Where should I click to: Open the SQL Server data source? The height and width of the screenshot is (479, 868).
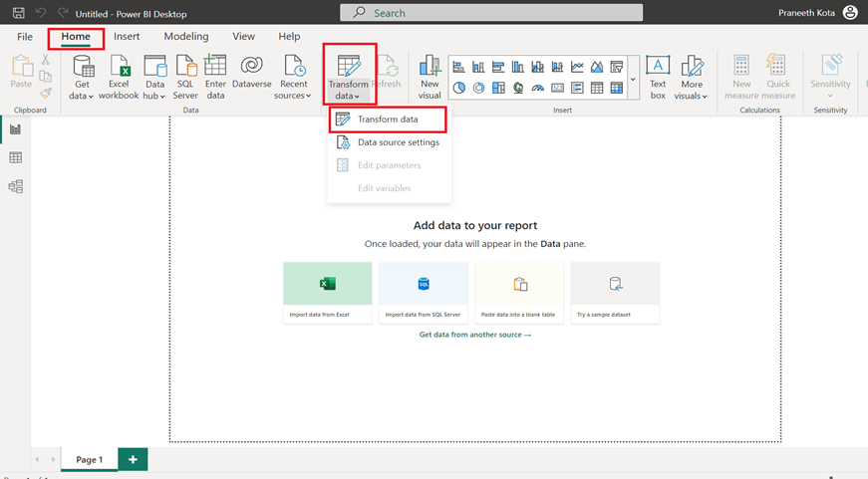click(185, 67)
